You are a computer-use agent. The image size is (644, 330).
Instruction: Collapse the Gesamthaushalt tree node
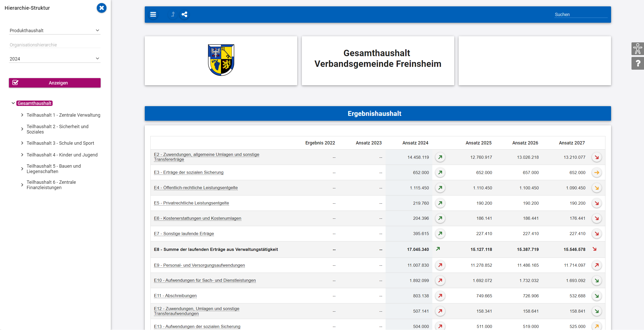(x=13, y=103)
